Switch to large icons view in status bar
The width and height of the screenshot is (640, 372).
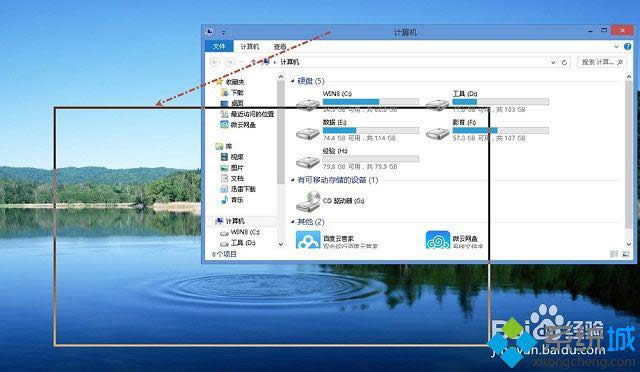click(x=625, y=254)
